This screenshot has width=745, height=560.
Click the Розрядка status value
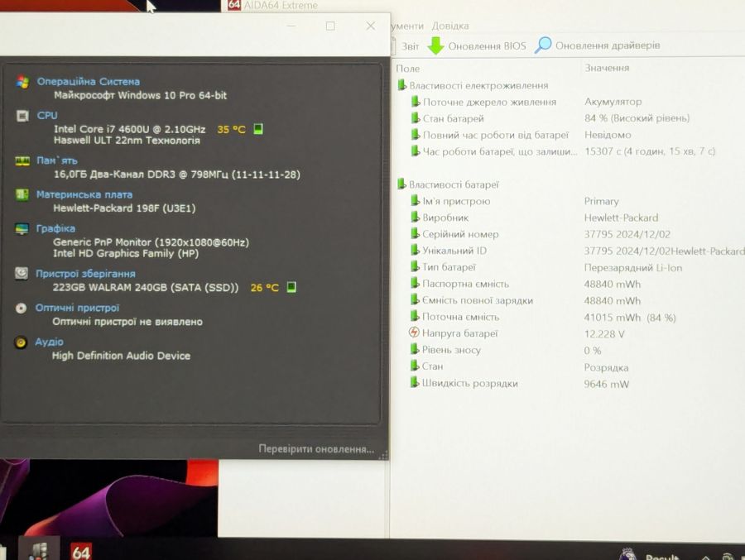tap(606, 367)
